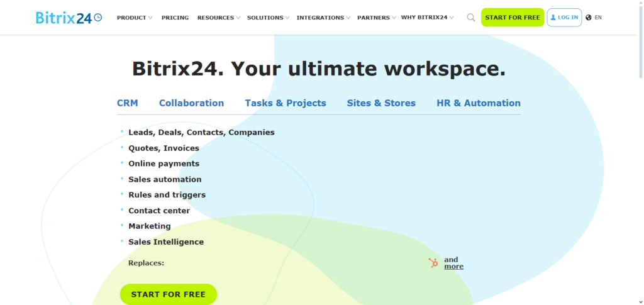Expand the Integrations menu
Image resolution: width=644 pixels, height=305 pixels.
pos(323,18)
